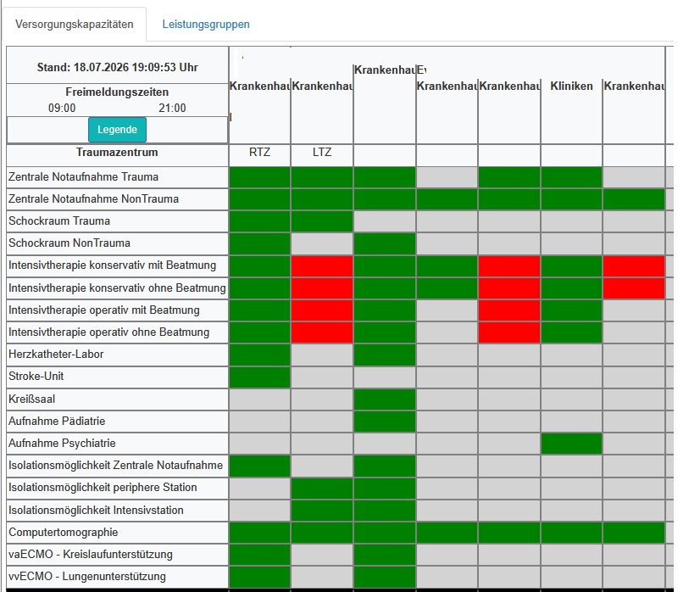
Task: Click the green Aufnahme Psychiatrie status cell
Action: coord(571,444)
